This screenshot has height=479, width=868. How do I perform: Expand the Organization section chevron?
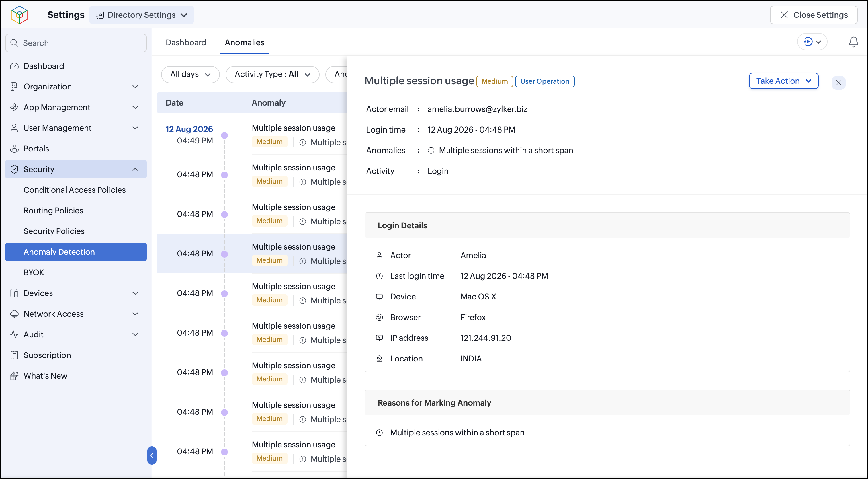[136, 87]
